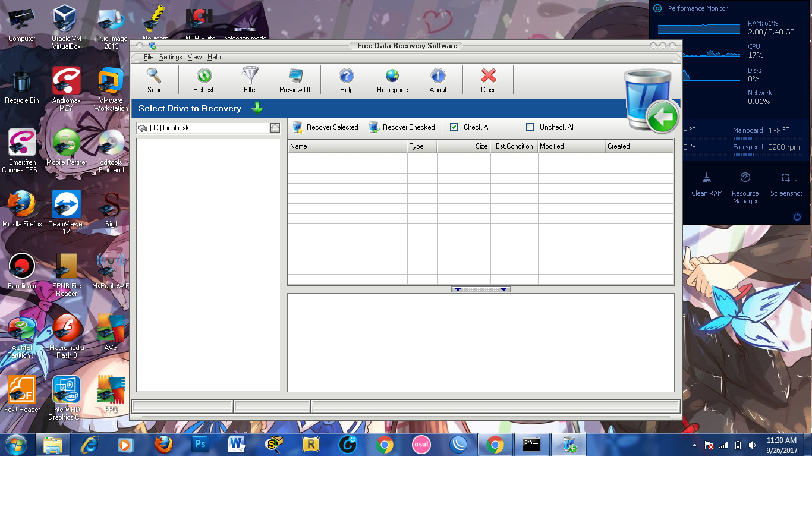
Task: Sort the file list by the Size column
Action: [x=464, y=146]
